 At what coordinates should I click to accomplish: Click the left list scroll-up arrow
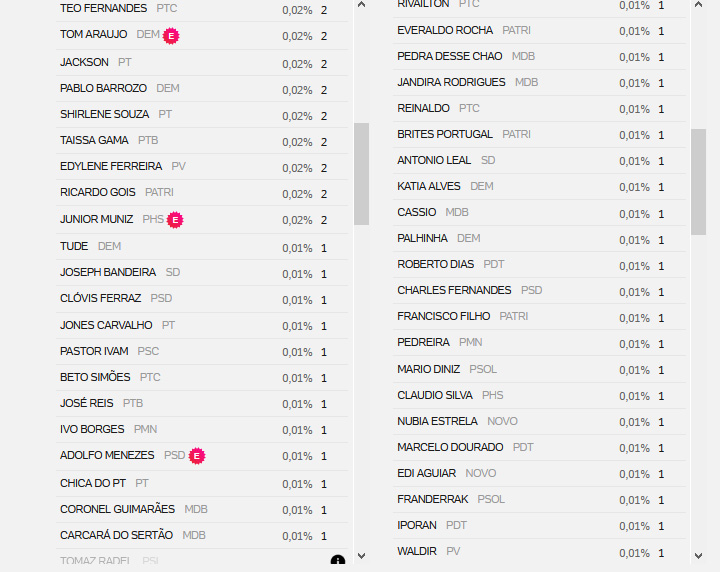click(361, 5)
